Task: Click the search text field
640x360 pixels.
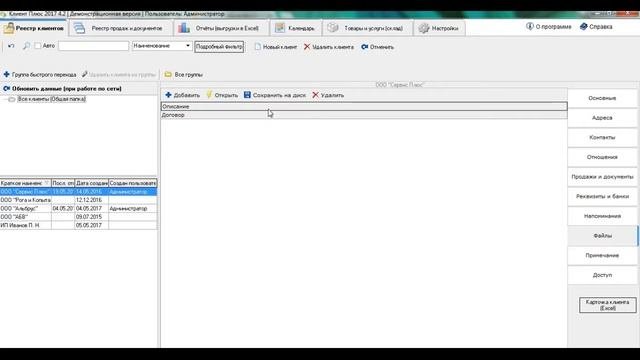Action: point(93,46)
